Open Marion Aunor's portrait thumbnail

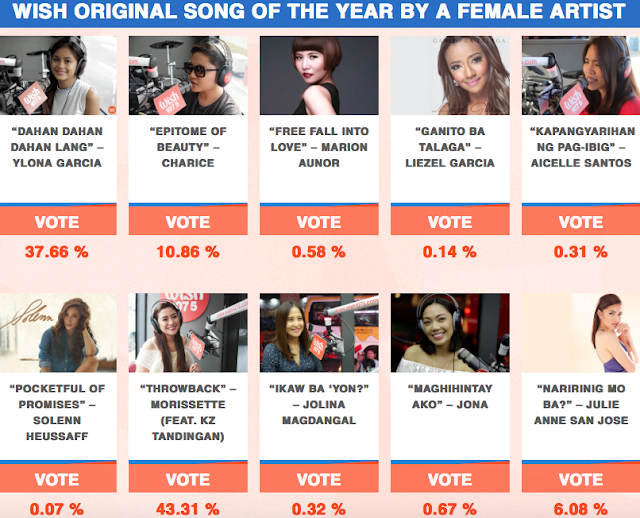[319, 76]
